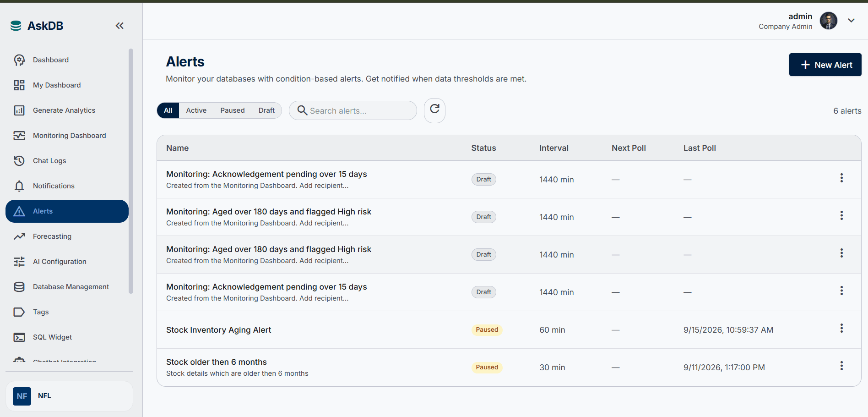
Task: Open options menu for first Aged over 180 days alert
Action: [x=841, y=216]
